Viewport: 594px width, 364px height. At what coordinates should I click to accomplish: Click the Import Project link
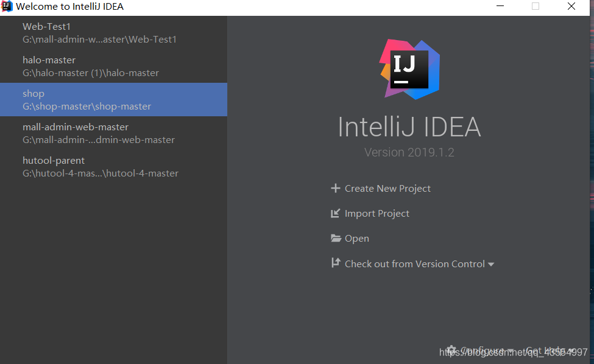[377, 214]
